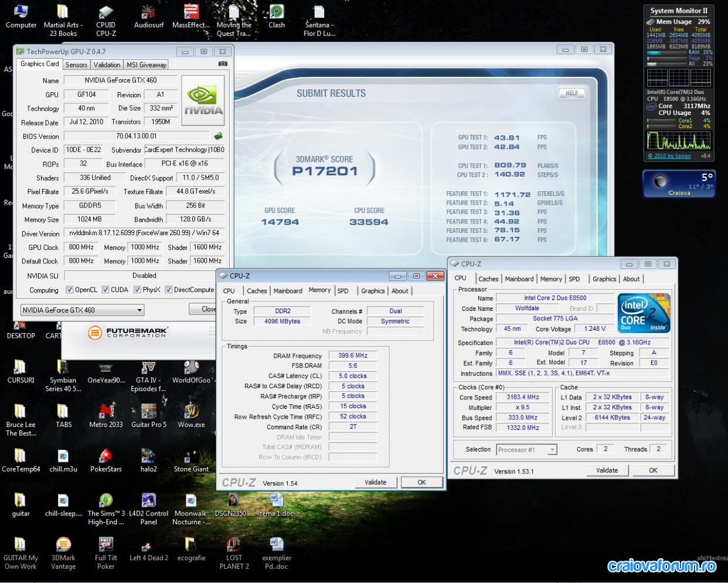Click the 2010 by Igogo gadget link
This screenshot has width=728, height=583.
(669, 156)
